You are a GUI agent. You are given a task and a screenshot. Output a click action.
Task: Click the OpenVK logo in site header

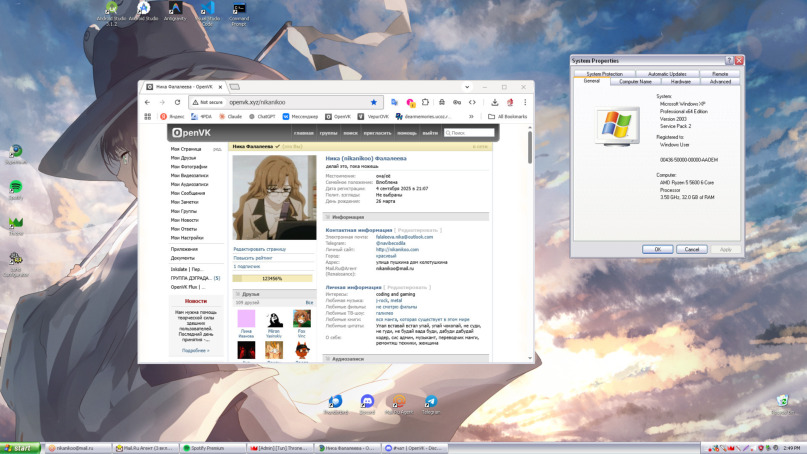pos(191,133)
